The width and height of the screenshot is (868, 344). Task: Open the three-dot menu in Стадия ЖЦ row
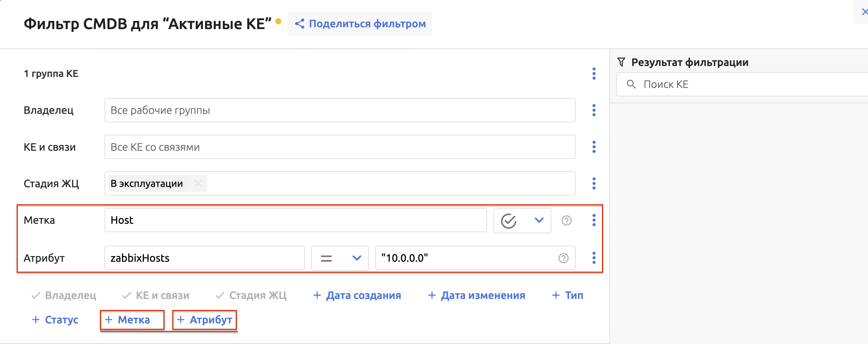[594, 183]
